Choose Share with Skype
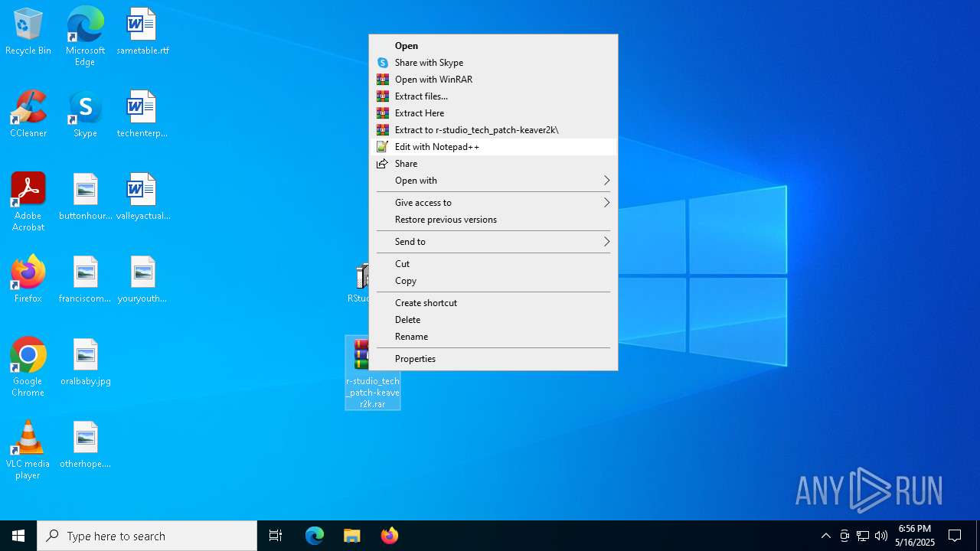 coord(493,63)
